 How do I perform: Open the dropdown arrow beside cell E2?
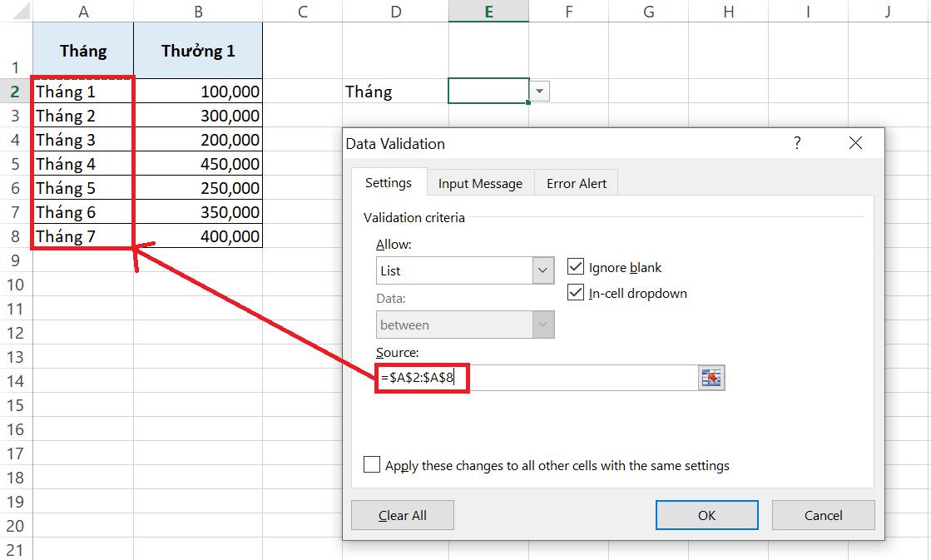click(x=540, y=92)
